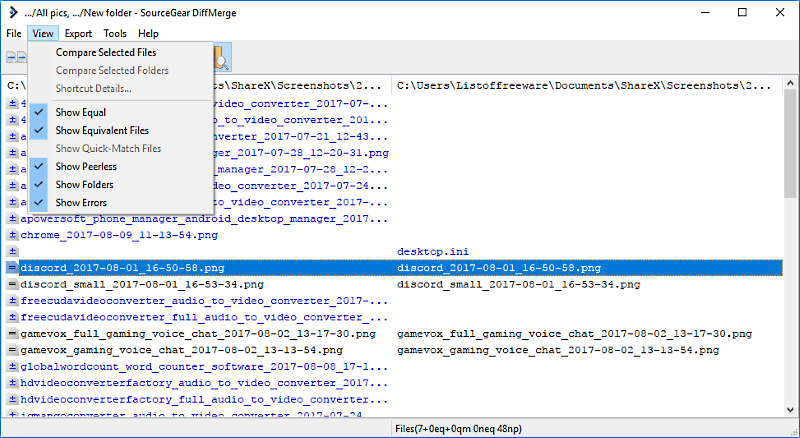The width and height of the screenshot is (800, 438).
Task: Click the ± icon beside hdvideoconverterfactory_audio row
Action: [13, 383]
